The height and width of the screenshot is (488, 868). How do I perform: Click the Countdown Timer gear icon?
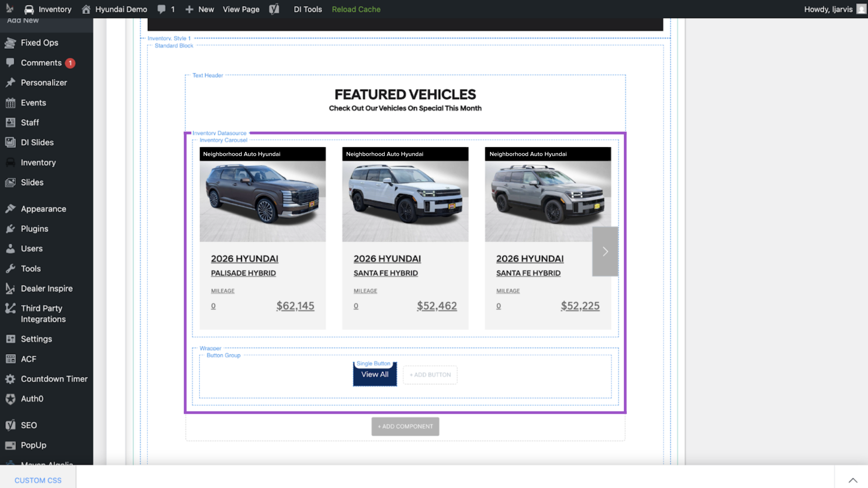tap(11, 379)
